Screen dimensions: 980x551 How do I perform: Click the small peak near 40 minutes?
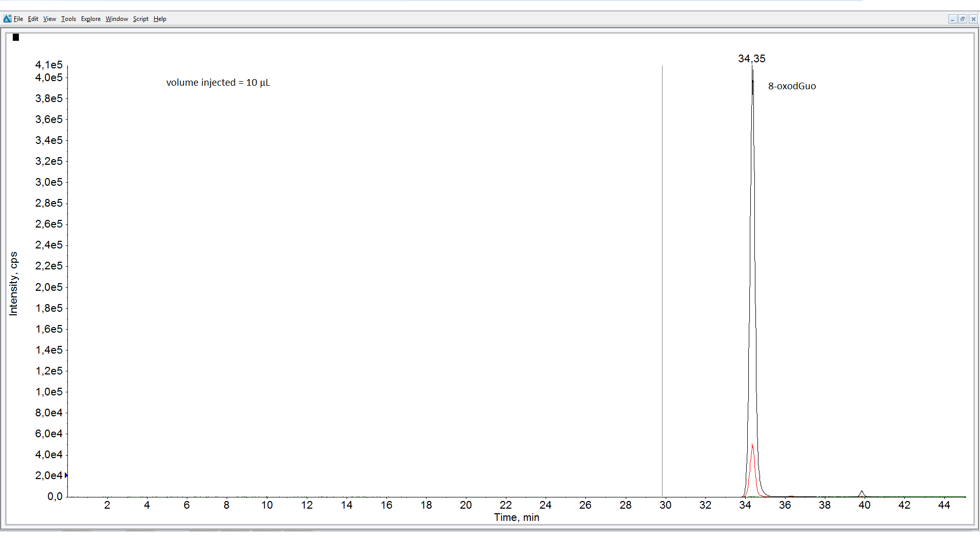tap(862, 492)
